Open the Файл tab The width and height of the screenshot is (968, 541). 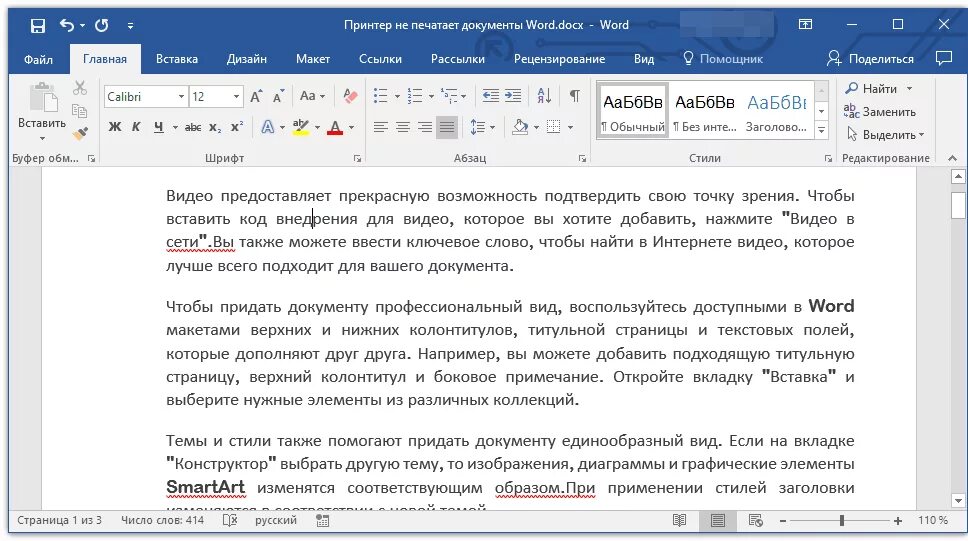click(x=38, y=59)
